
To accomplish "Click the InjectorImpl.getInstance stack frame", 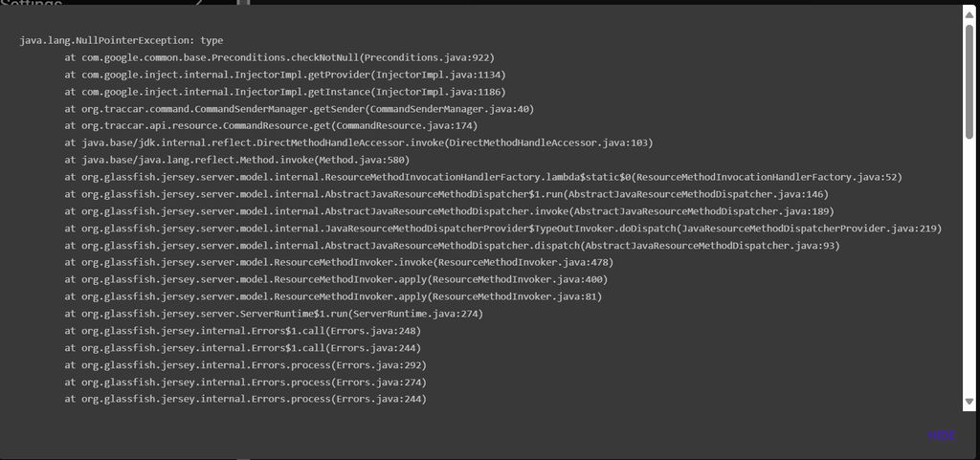I will [x=285, y=92].
